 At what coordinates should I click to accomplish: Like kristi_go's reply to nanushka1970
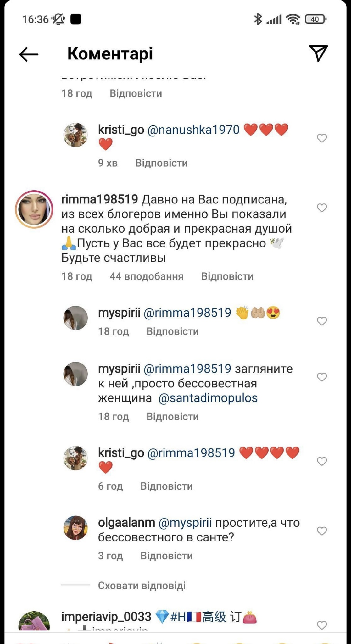322,138
